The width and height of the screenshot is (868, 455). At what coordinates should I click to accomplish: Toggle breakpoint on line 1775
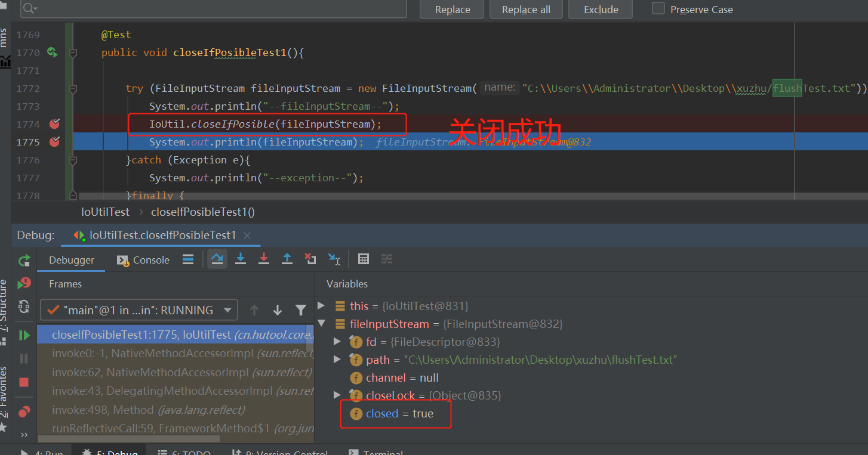(x=54, y=142)
